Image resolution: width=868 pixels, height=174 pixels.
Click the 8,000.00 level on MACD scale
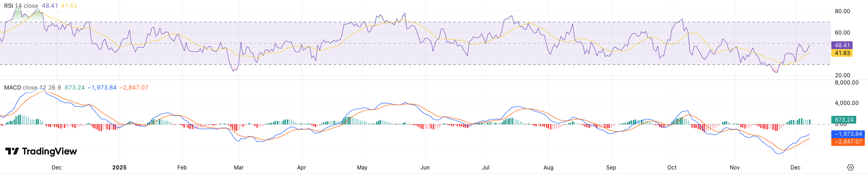847,83
